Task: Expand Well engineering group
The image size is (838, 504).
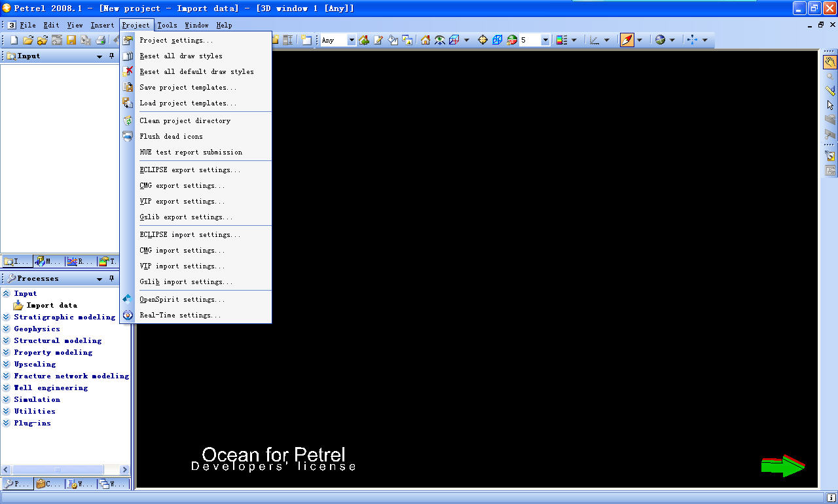Action: (x=7, y=387)
